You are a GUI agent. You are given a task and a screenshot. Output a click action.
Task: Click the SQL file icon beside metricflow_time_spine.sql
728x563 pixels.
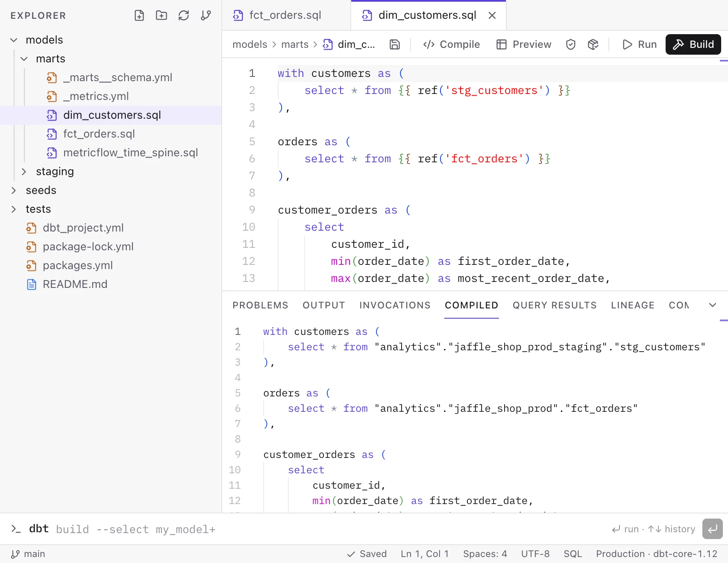coord(52,153)
